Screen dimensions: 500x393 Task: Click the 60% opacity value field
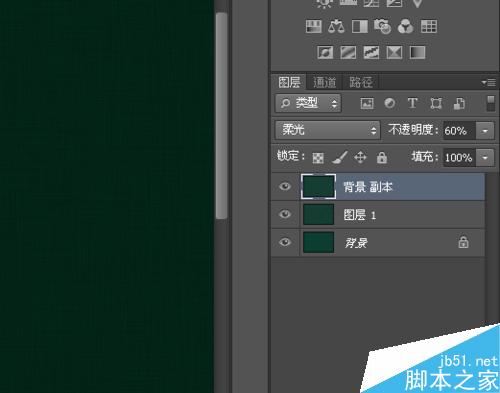(x=459, y=131)
